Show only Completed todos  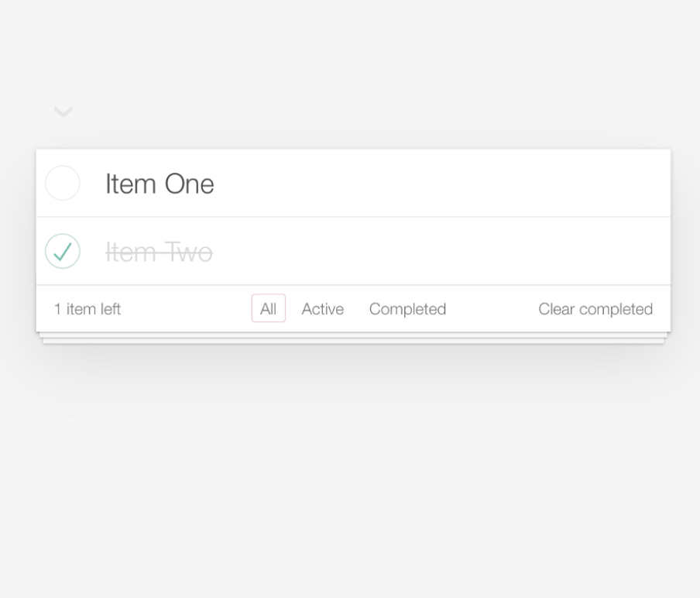click(407, 309)
